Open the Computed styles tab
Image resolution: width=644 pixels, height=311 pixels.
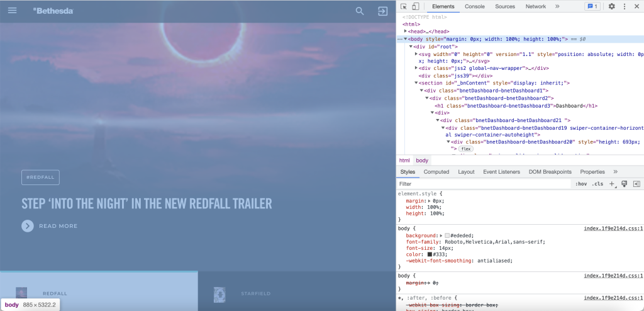[436, 171]
